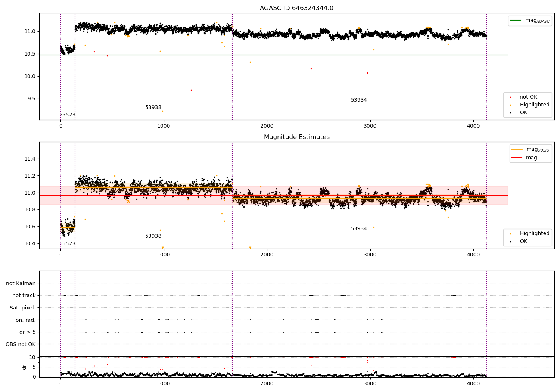
Task: Click the green line sample in the mag AGASC legend
Action: (516, 21)
